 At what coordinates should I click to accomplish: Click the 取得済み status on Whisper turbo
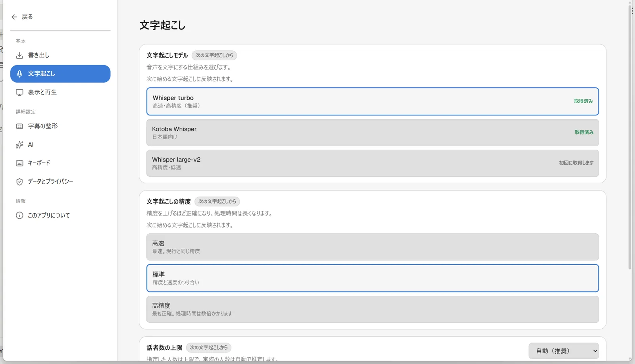click(583, 101)
